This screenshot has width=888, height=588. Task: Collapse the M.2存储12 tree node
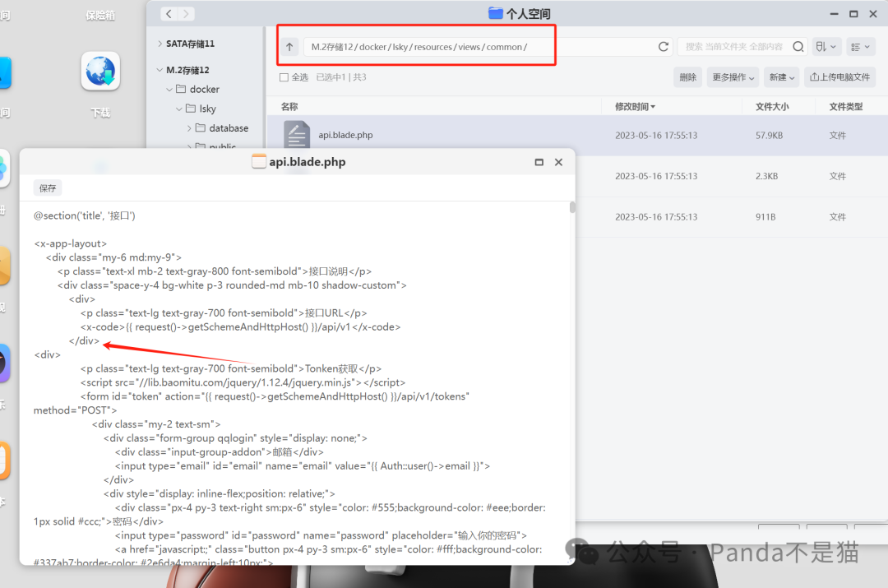(160, 70)
